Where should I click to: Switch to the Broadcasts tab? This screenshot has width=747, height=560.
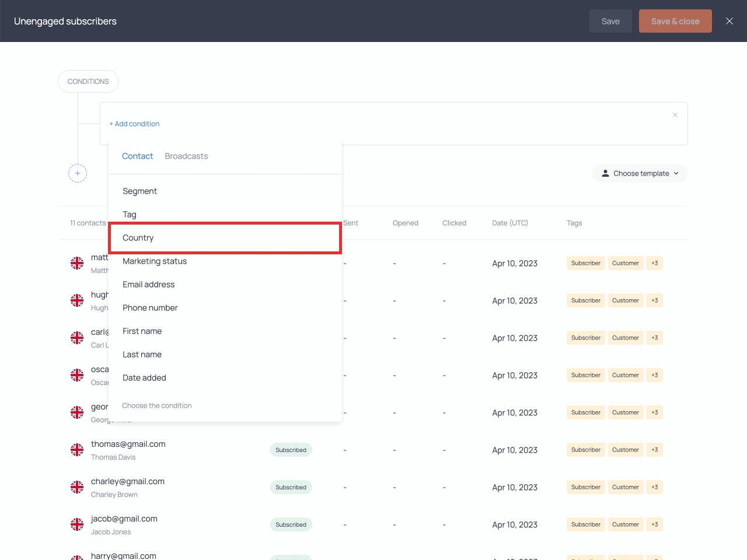(186, 156)
